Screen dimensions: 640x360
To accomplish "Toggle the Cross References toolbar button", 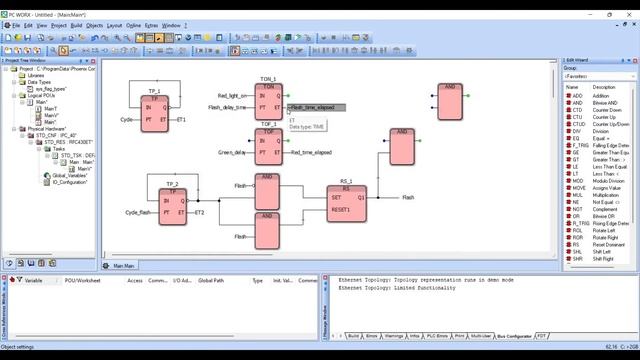I will [x=169, y=38].
